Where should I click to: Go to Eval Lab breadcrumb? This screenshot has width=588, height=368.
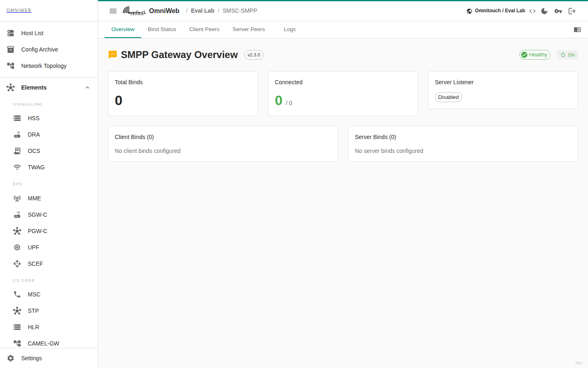pyautogui.click(x=203, y=11)
